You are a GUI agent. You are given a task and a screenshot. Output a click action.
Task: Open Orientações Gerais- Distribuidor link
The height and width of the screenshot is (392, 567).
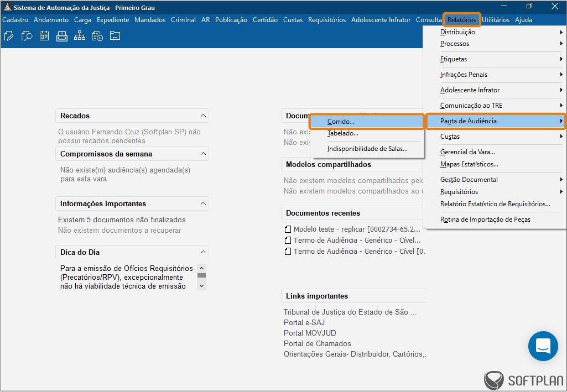[355, 354]
